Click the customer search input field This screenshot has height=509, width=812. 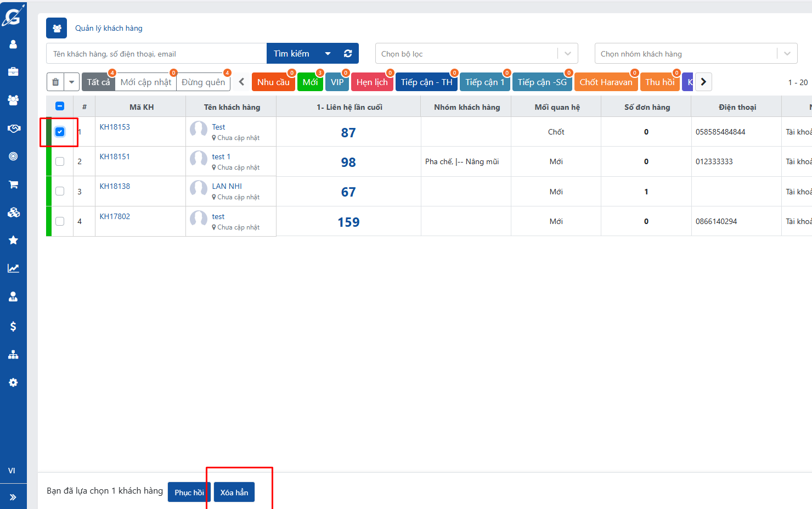tap(156, 54)
